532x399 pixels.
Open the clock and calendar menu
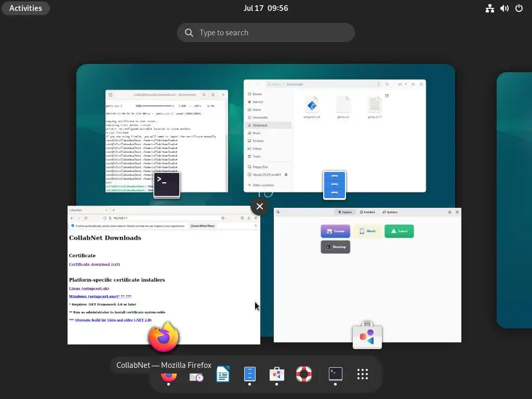(265, 8)
